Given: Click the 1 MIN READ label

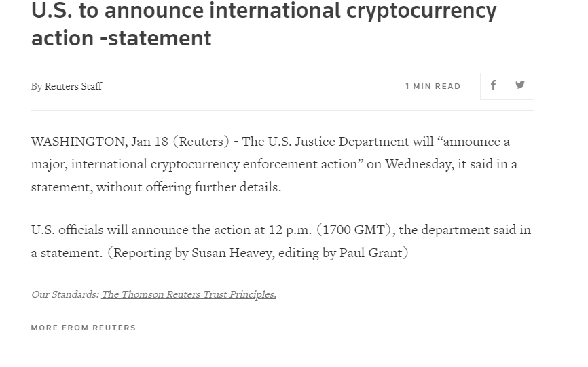Looking at the screenshot, I should tap(433, 86).
